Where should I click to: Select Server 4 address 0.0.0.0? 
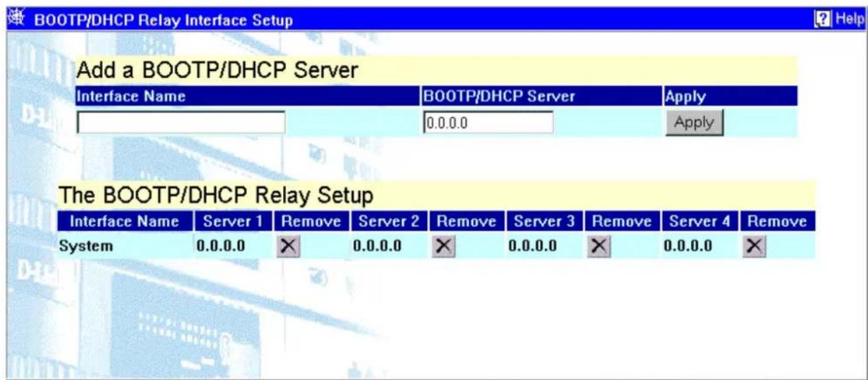pos(688,247)
